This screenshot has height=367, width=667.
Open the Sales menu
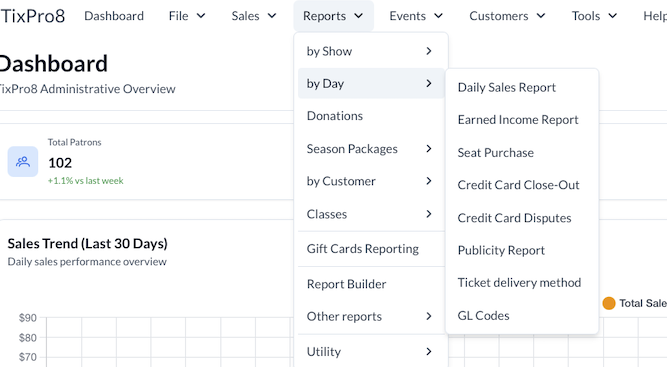pyautogui.click(x=254, y=16)
